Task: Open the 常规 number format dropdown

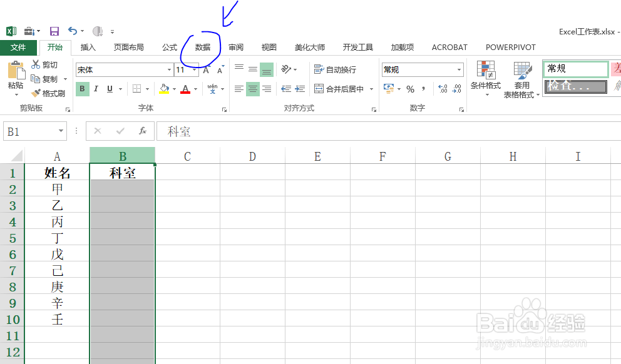Action: [x=458, y=69]
